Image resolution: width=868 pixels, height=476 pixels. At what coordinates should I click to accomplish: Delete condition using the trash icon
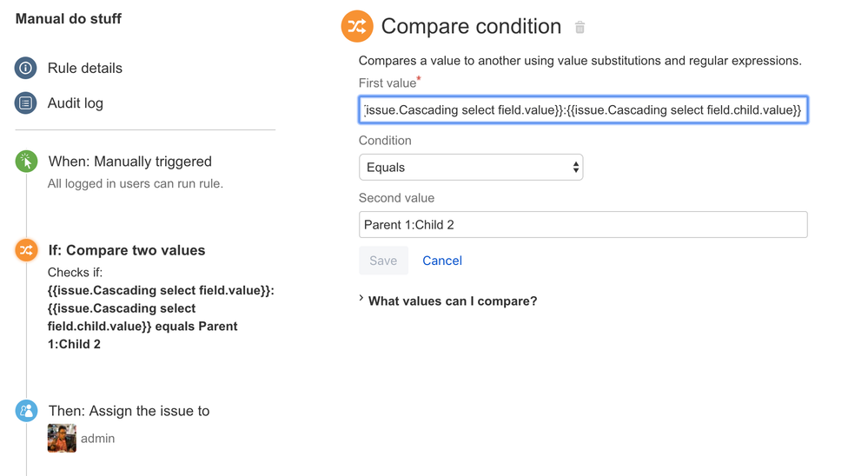[x=580, y=27]
